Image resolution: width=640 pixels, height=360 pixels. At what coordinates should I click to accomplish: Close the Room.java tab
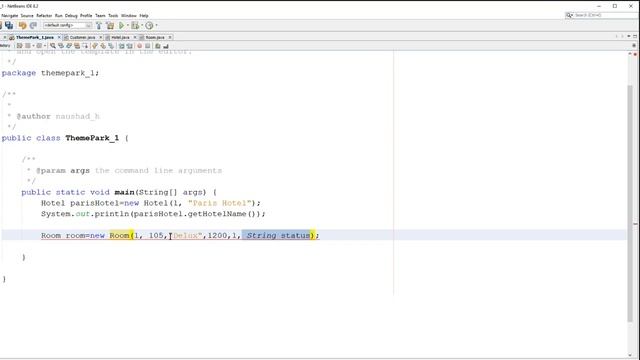click(170, 37)
